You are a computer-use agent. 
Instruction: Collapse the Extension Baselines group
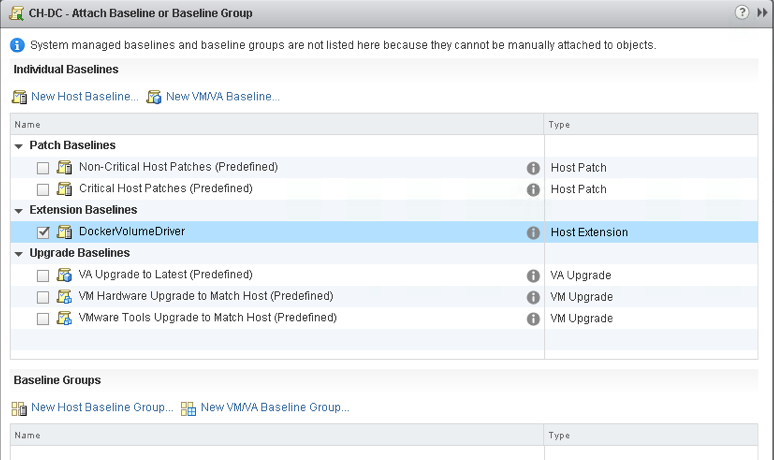pos(19,211)
